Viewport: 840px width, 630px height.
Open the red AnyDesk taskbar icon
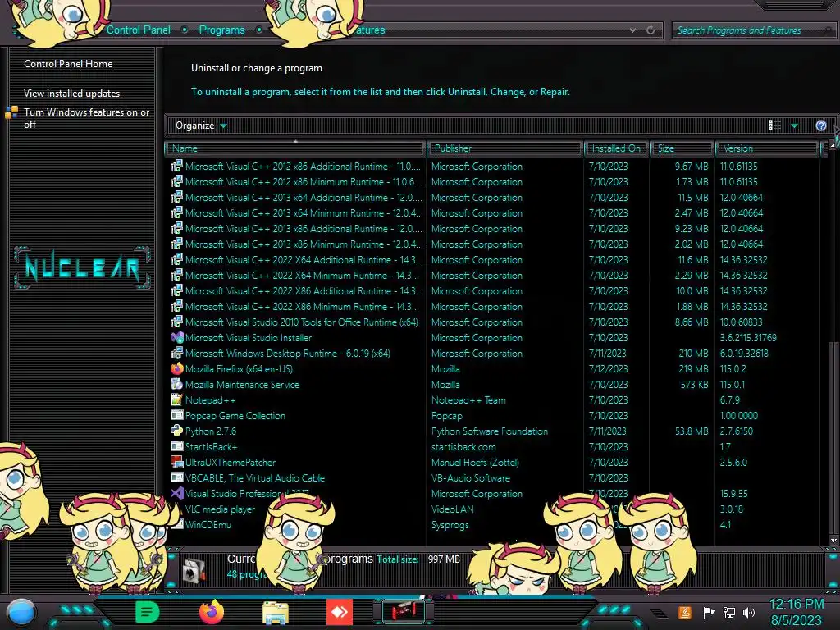pos(340,612)
